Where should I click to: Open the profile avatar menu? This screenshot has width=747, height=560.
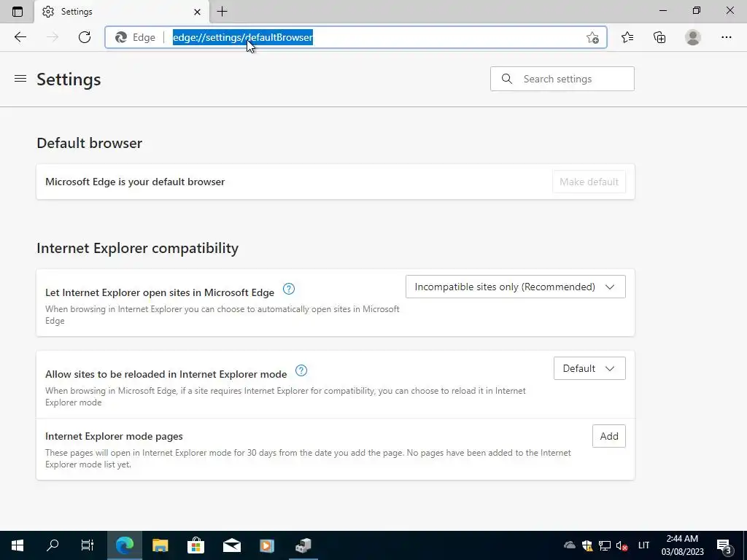point(693,37)
